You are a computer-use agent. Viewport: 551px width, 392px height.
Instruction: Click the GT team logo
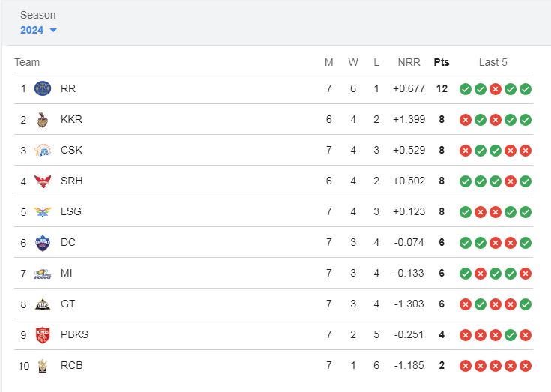pos(43,304)
